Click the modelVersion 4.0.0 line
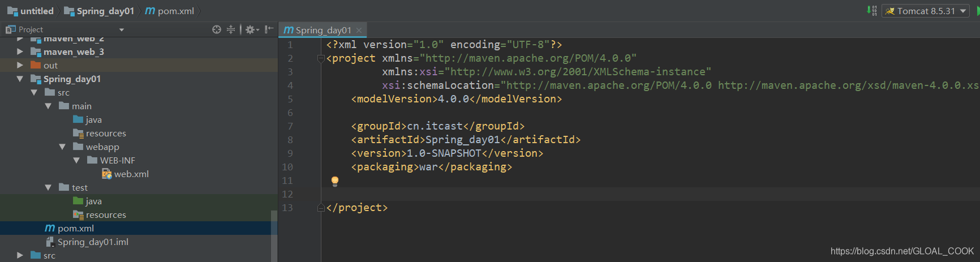 [457, 99]
